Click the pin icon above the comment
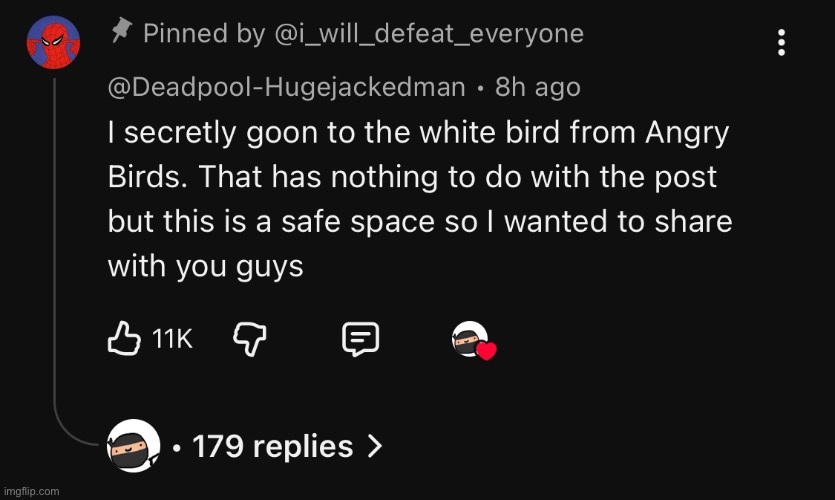This screenshot has height=500, width=835. tap(122, 32)
